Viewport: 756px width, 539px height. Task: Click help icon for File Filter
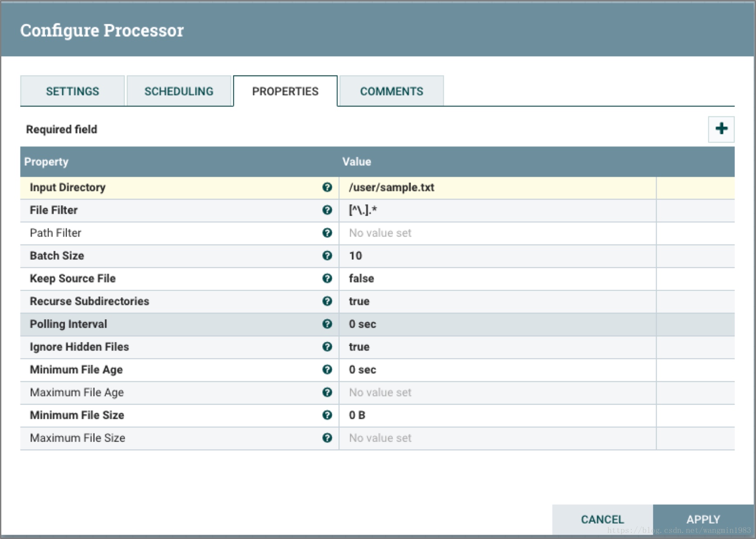(327, 210)
